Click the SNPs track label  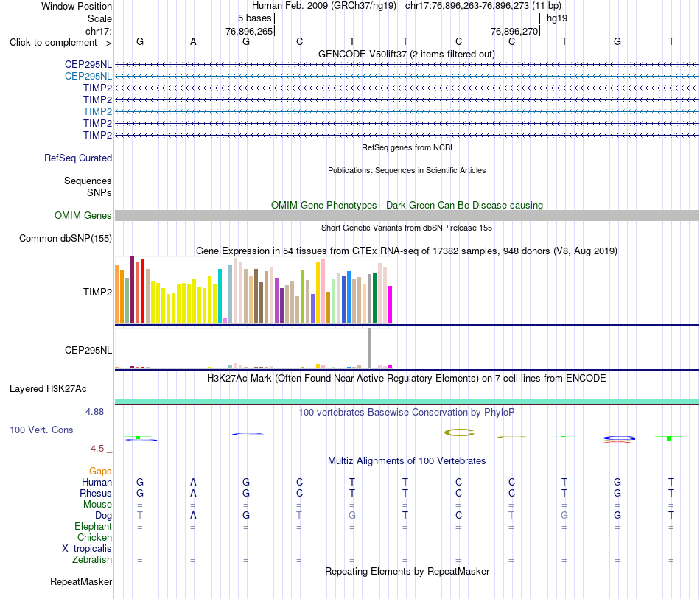tap(99, 192)
